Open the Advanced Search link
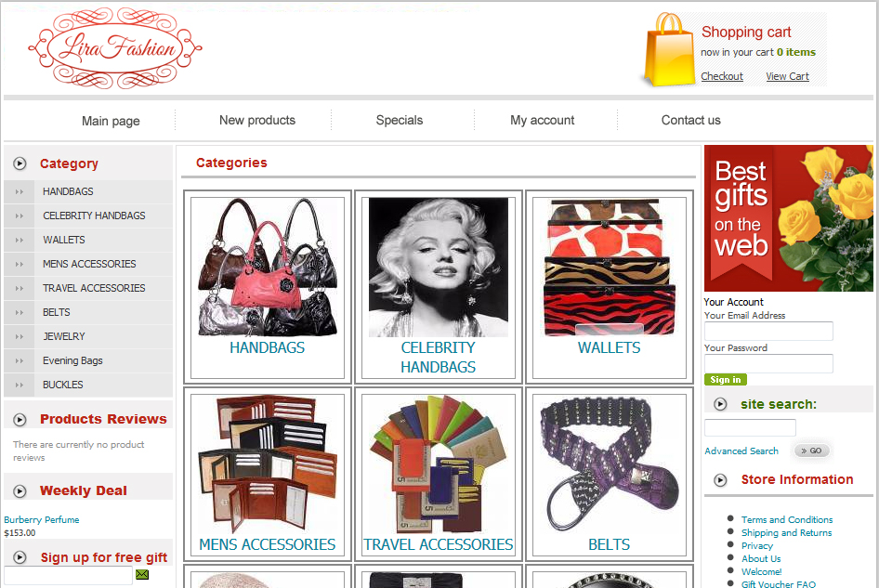This screenshot has height=588, width=879. (741, 451)
